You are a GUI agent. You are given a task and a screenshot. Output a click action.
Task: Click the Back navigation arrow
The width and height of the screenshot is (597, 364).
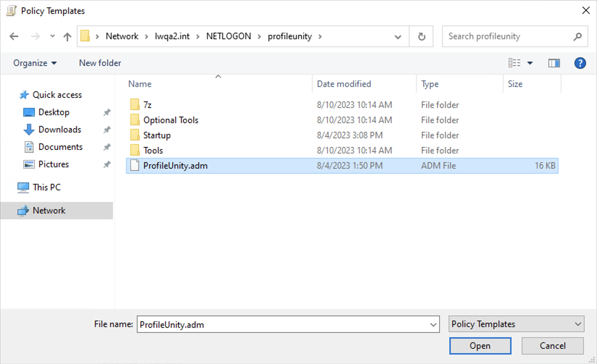[14, 36]
